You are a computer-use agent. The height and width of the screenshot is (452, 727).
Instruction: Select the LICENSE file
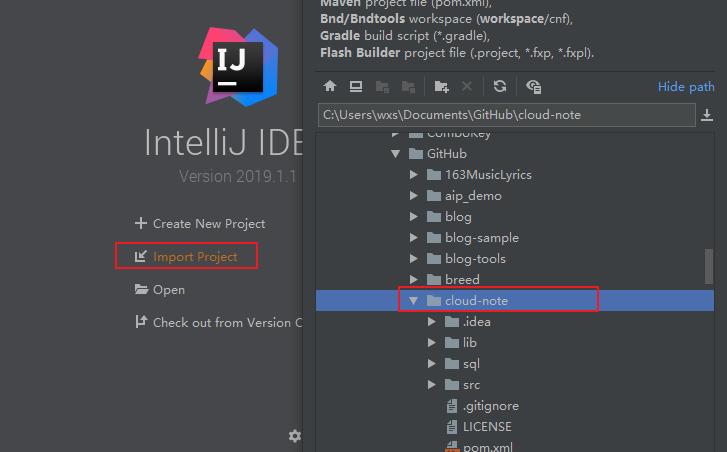(x=515, y=427)
